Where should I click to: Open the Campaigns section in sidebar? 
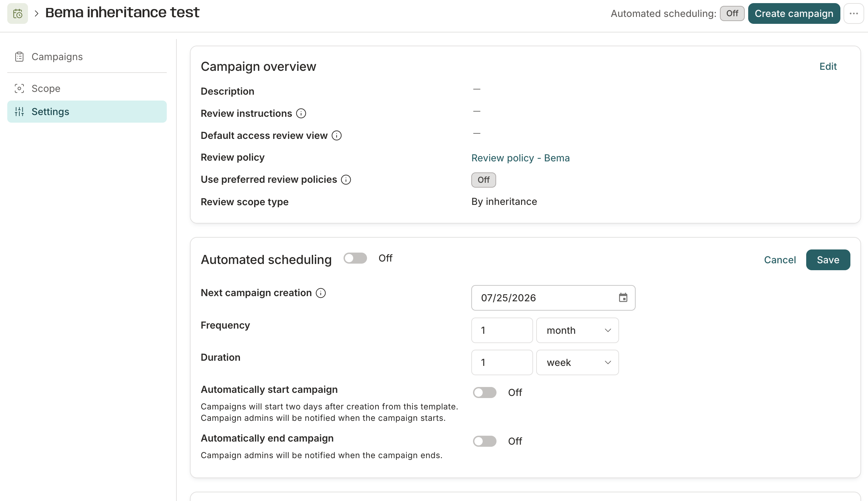pos(87,57)
